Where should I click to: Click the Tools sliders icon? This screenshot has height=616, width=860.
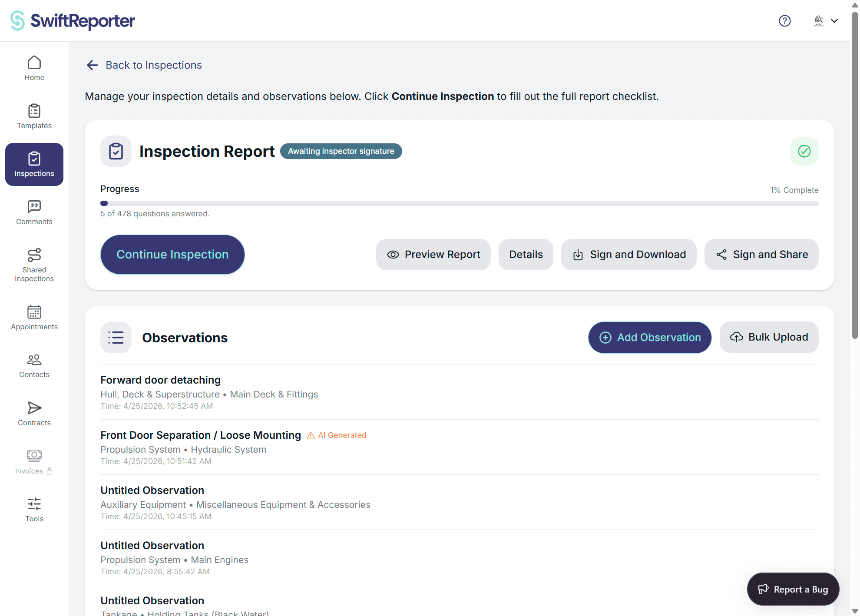34,504
